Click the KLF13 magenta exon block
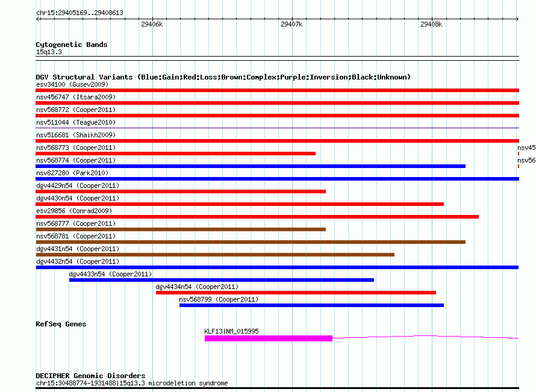 coord(269,338)
